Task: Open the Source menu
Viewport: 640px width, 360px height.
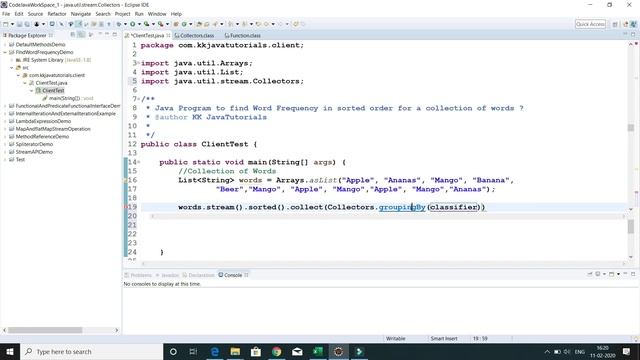Action: tap(35, 14)
